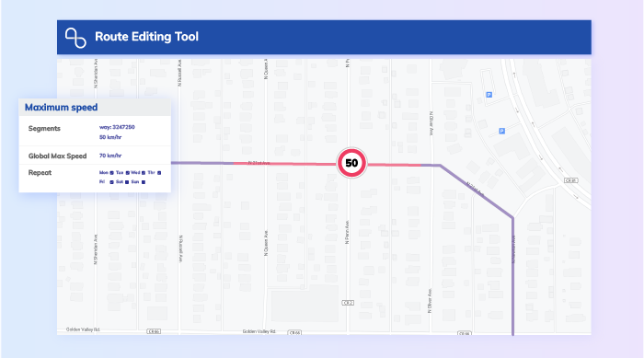644x358 pixels.
Task: Click the Maximum speed panel header
Action: pyautogui.click(x=95, y=108)
